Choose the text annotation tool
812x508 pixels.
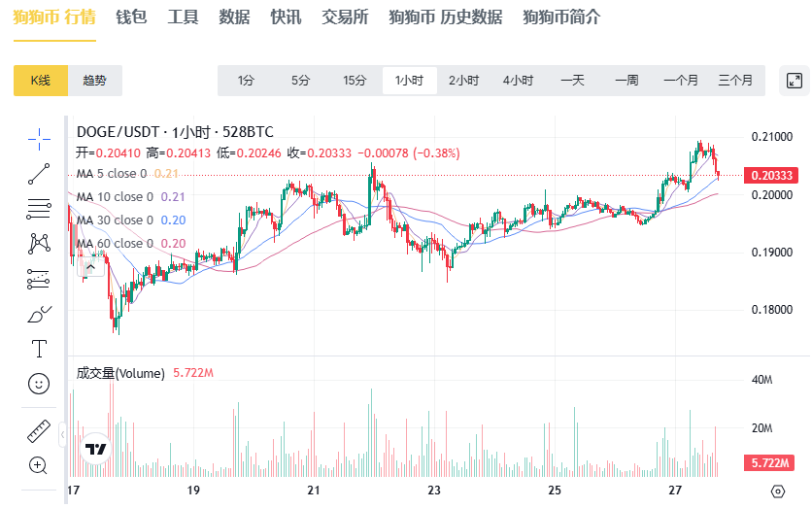(x=39, y=348)
